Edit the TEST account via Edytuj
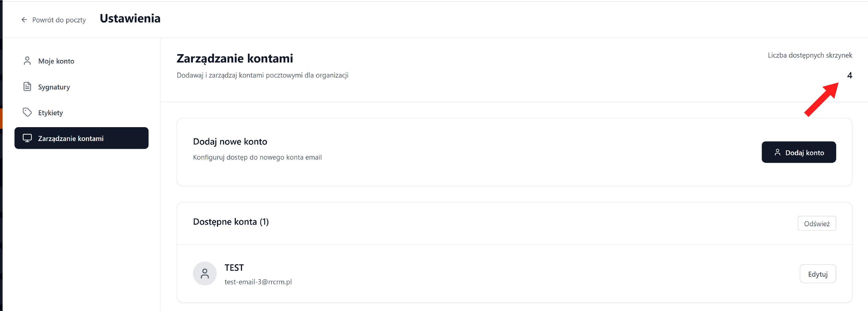Viewport: 868px width, 311px height. [817, 274]
